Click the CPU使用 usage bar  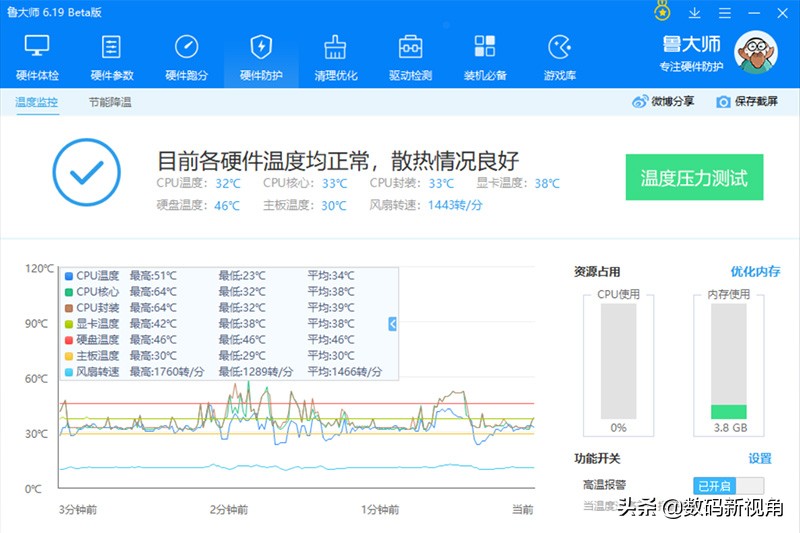618,361
